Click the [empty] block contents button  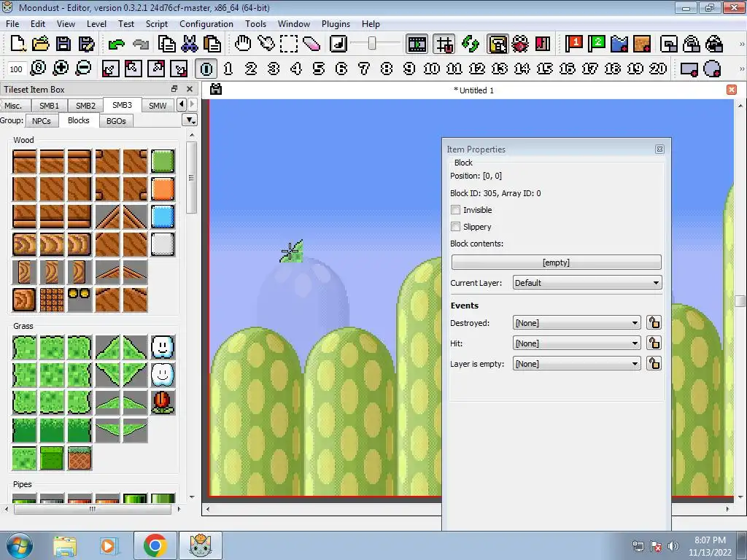point(556,262)
